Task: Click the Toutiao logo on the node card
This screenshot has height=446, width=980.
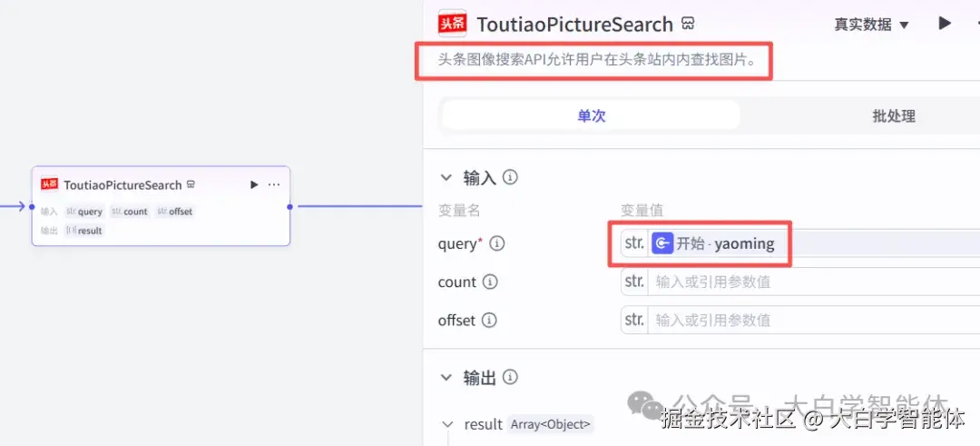Action: [49, 183]
